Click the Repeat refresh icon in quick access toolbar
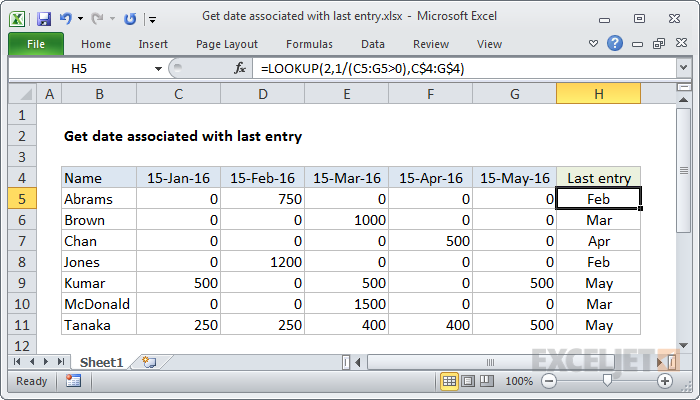Screen dimensions: 700x400 click(130, 19)
